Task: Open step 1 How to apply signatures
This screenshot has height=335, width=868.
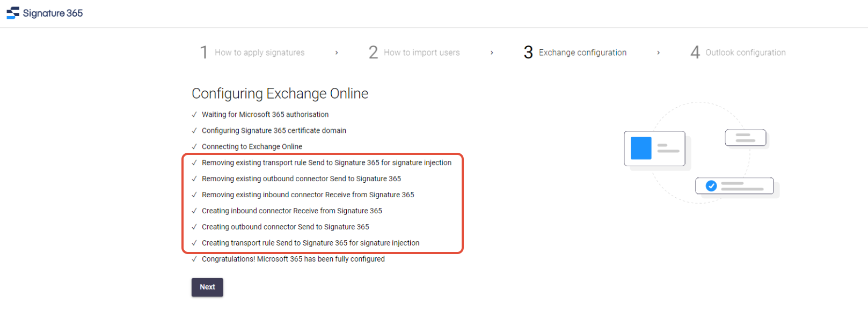Action: 252,53
